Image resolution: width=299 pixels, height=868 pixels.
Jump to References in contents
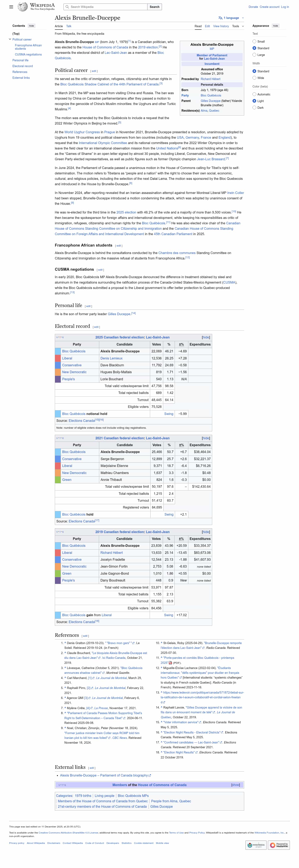20,72
